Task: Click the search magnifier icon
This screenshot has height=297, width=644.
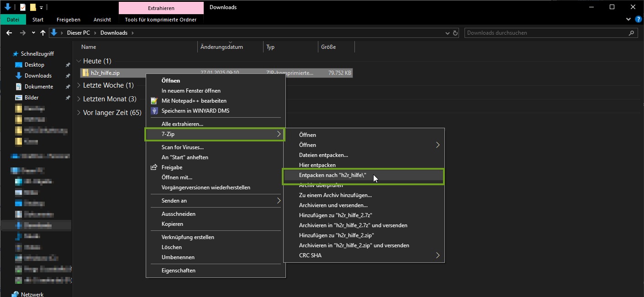Action: pyautogui.click(x=632, y=33)
